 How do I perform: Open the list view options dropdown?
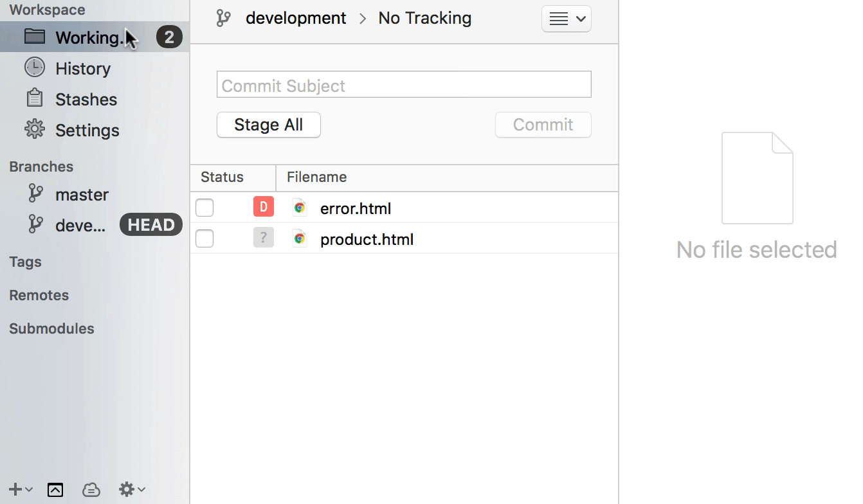tap(566, 19)
